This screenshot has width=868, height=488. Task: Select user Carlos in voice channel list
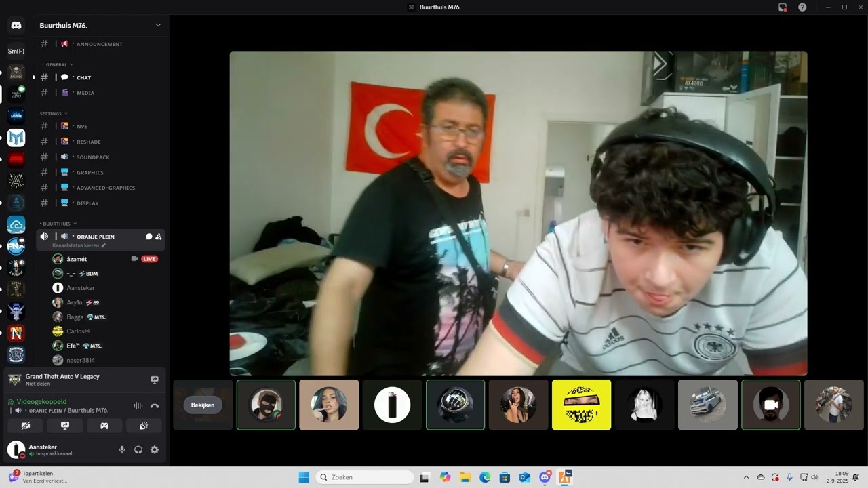click(78, 331)
